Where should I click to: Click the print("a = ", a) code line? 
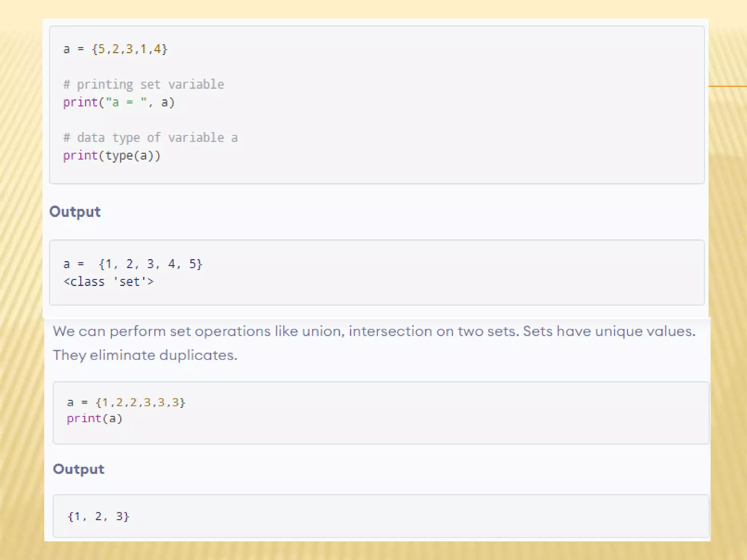point(119,102)
